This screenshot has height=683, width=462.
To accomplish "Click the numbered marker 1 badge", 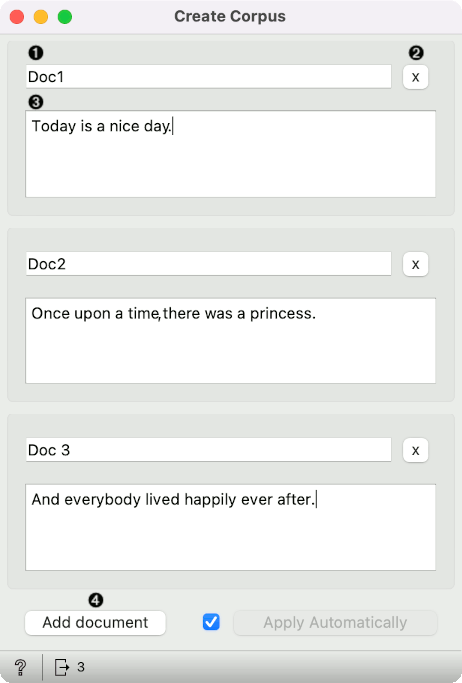I will (36, 53).
